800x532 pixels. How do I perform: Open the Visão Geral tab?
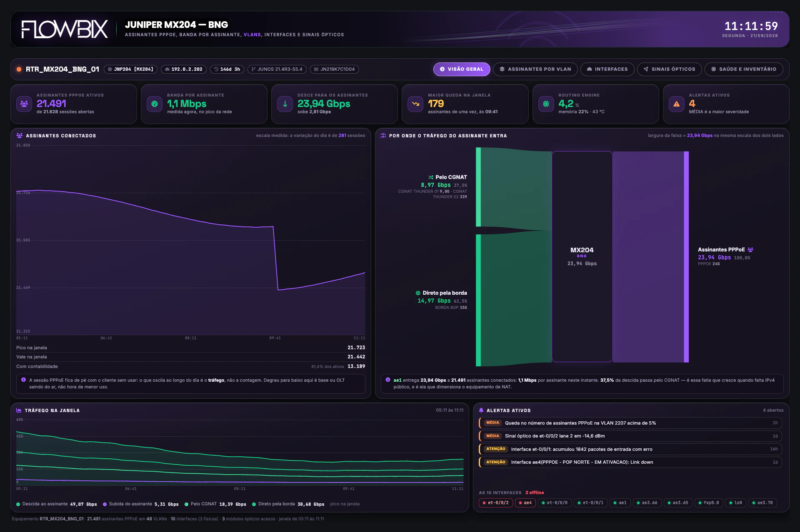(462, 69)
